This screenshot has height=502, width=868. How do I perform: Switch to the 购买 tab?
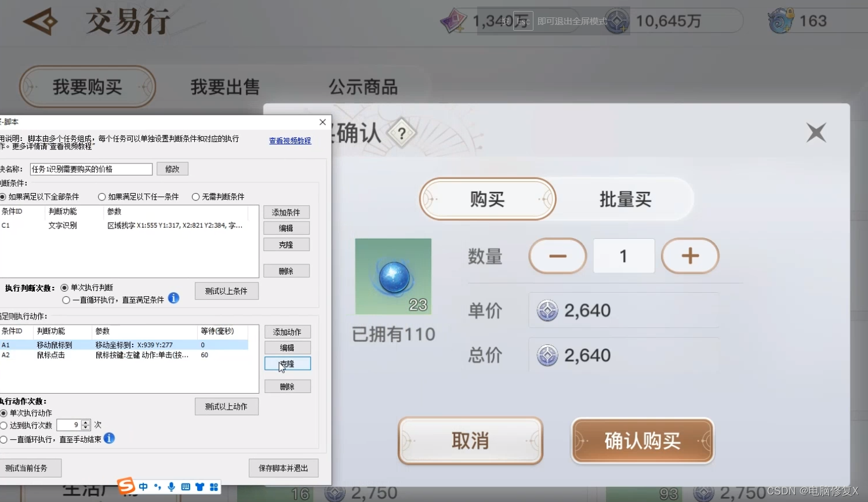[488, 199]
